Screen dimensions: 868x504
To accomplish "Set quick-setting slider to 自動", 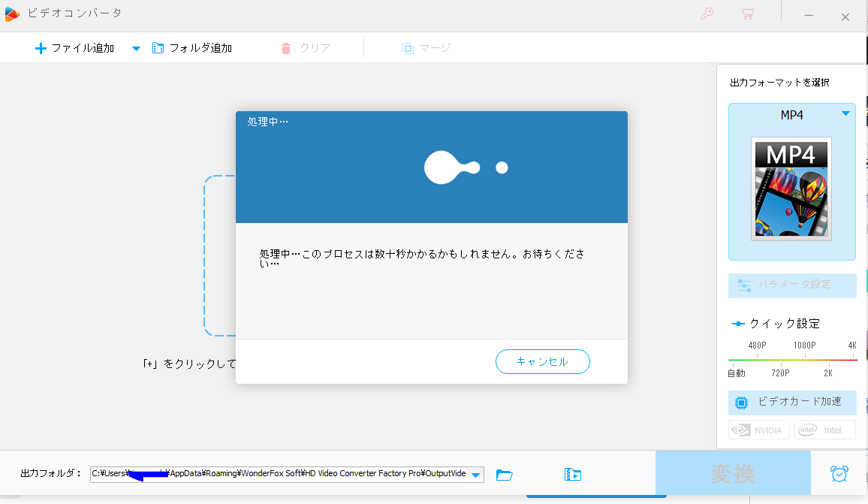I will [737, 373].
